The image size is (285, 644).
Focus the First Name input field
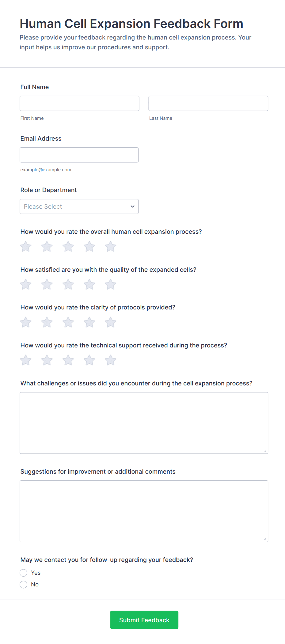click(79, 104)
